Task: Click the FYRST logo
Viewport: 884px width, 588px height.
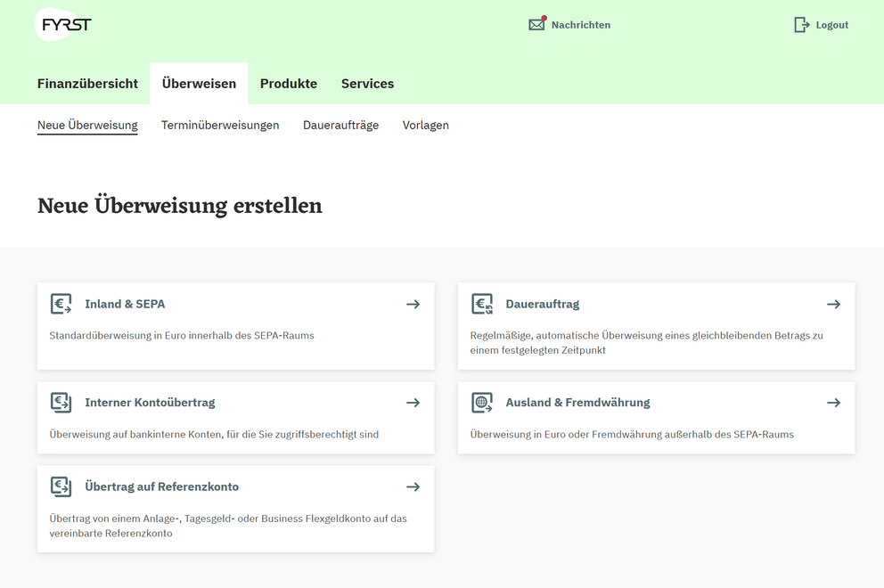Action: pos(62,24)
